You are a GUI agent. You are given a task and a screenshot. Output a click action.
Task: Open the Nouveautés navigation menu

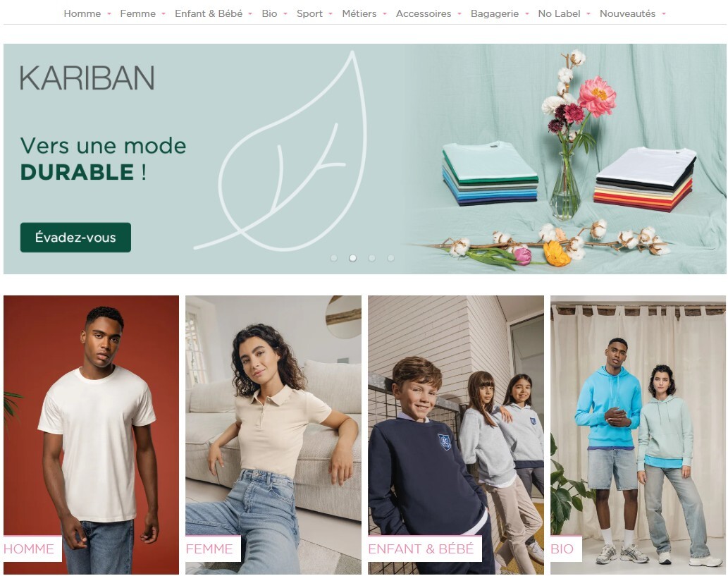pyautogui.click(x=627, y=14)
